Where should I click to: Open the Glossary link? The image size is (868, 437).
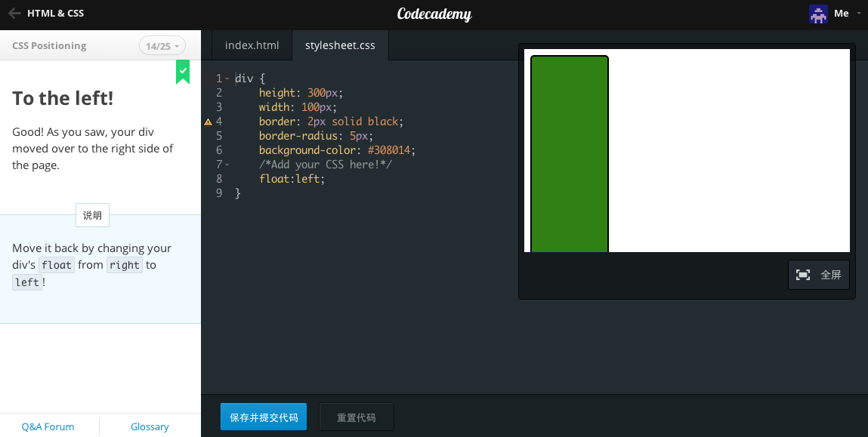click(149, 426)
